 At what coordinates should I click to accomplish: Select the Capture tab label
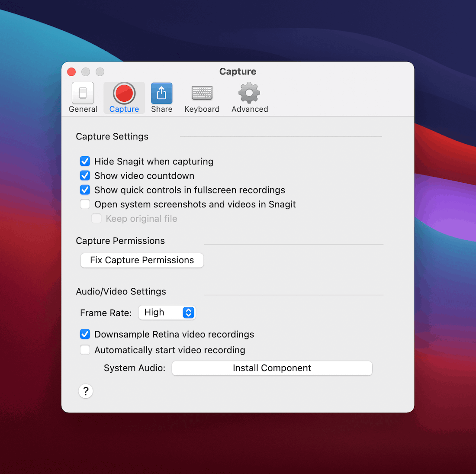pyautogui.click(x=124, y=109)
